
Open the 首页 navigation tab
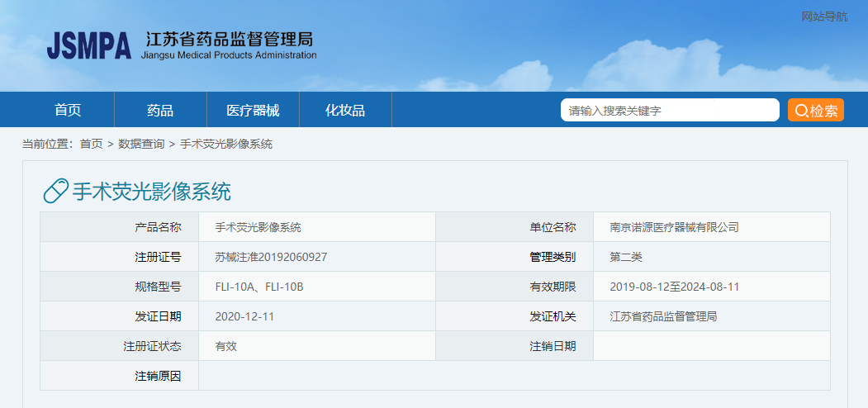pos(68,110)
